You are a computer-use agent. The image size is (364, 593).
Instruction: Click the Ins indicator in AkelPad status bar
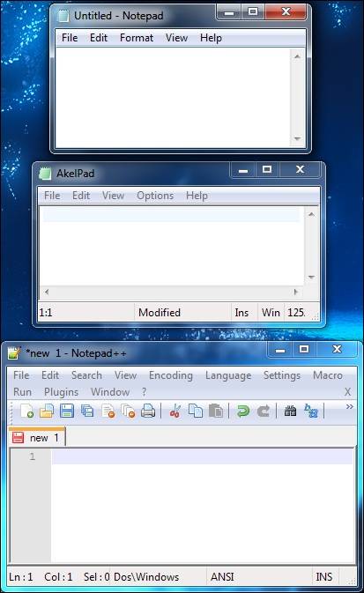point(241,313)
